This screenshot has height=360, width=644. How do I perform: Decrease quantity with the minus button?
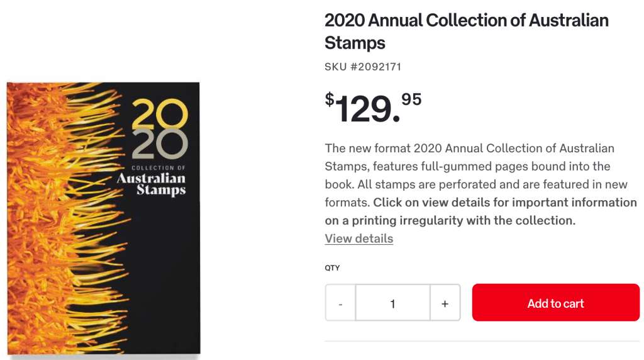coord(340,303)
